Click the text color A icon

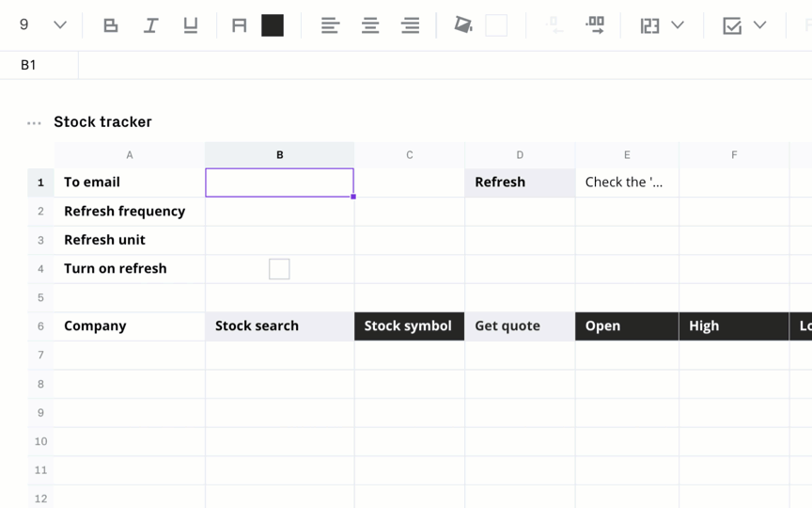pyautogui.click(x=240, y=25)
